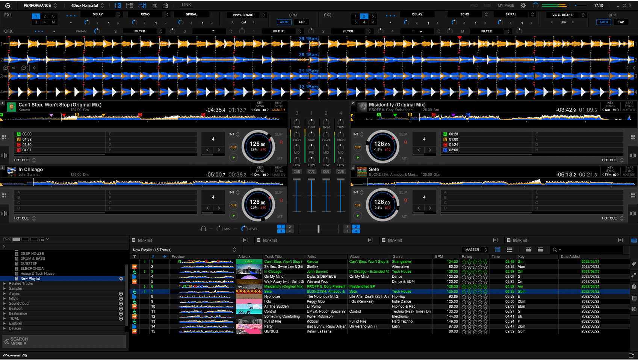The image size is (638, 364).
Task: Toggle MT master tempo on deck 2
Action: coord(404,159)
